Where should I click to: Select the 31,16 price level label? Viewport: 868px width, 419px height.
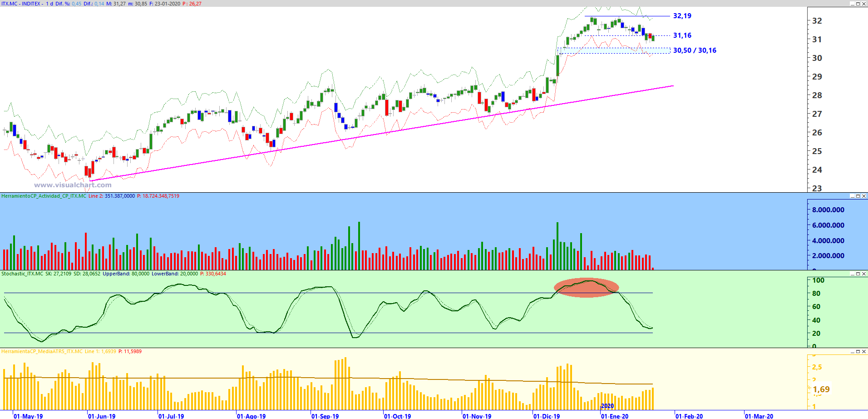pyautogui.click(x=682, y=35)
